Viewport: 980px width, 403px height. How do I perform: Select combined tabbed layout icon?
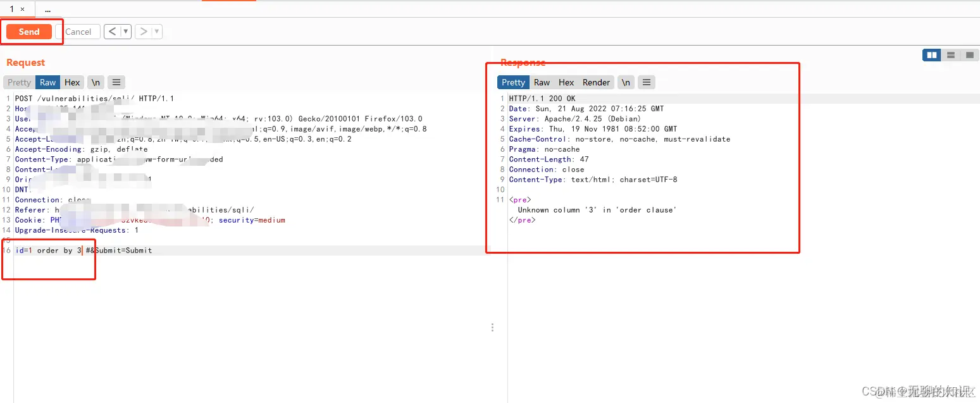[x=970, y=55]
